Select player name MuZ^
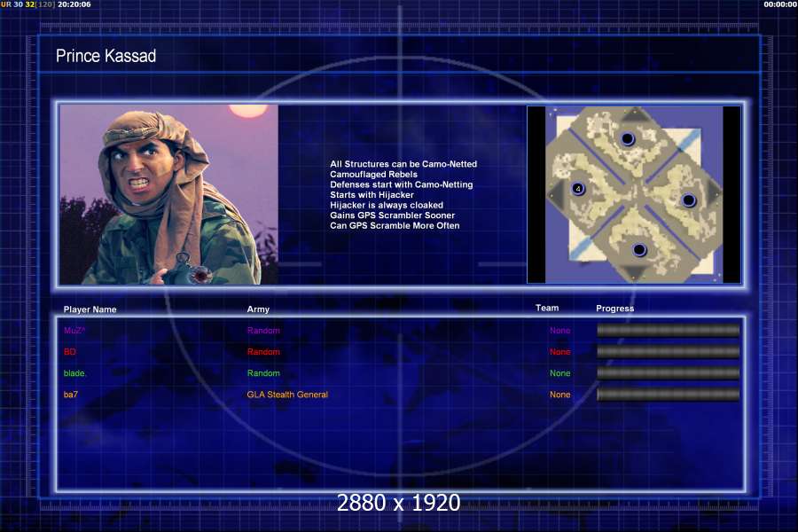 click(74, 331)
